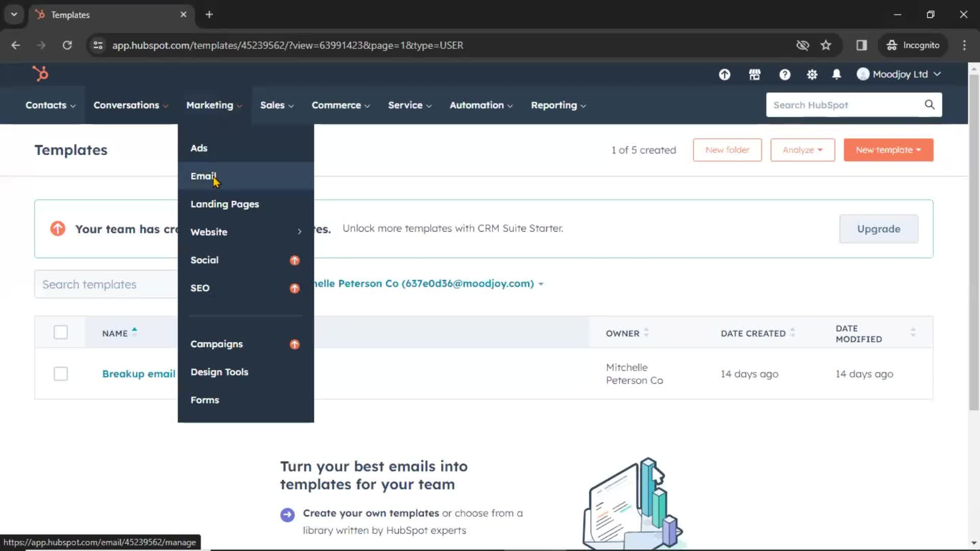The image size is (980, 551).
Task: Click the Help question mark icon
Action: click(785, 74)
